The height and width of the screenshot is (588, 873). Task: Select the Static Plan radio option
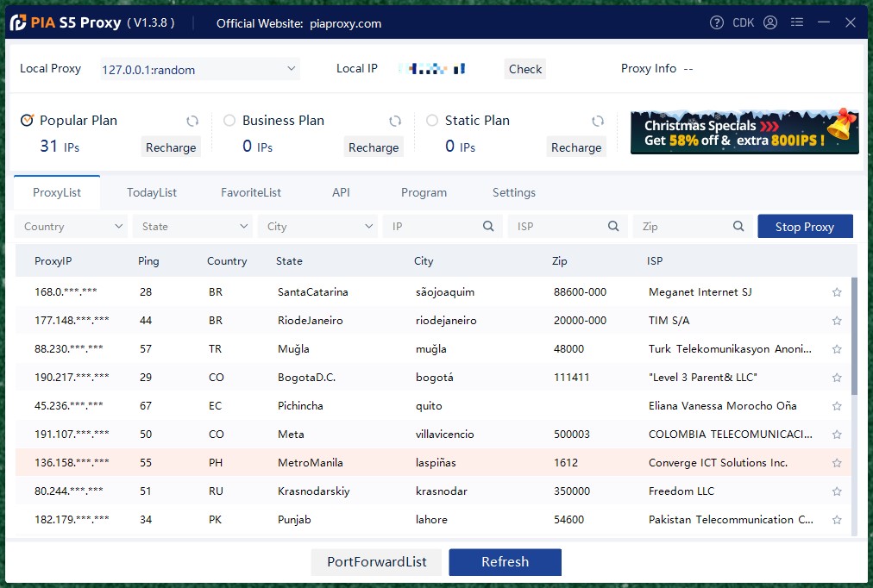pyautogui.click(x=432, y=120)
